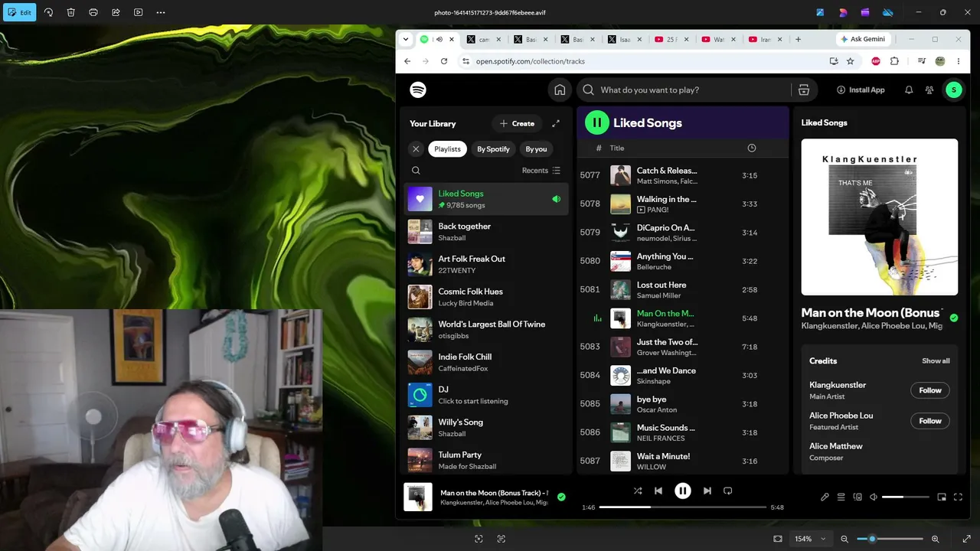The height and width of the screenshot is (551, 980).
Task: Follow Alice Phoebe Lou in Credits
Action: click(x=930, y=421)
